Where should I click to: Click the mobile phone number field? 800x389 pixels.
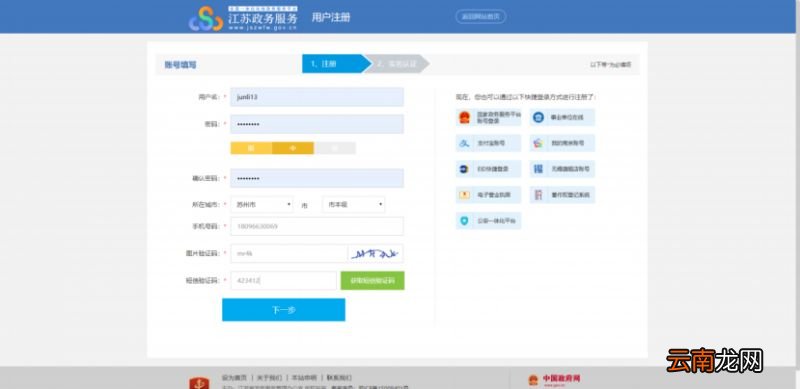tap(317, 226)
